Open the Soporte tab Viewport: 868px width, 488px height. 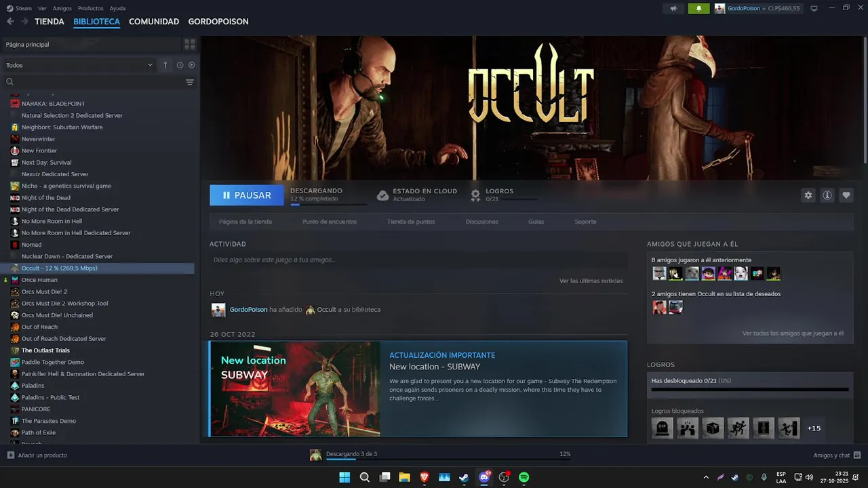585,222
